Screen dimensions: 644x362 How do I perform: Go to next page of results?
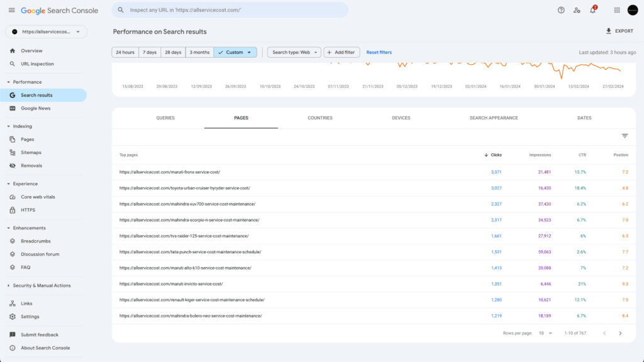pos(620,333)
